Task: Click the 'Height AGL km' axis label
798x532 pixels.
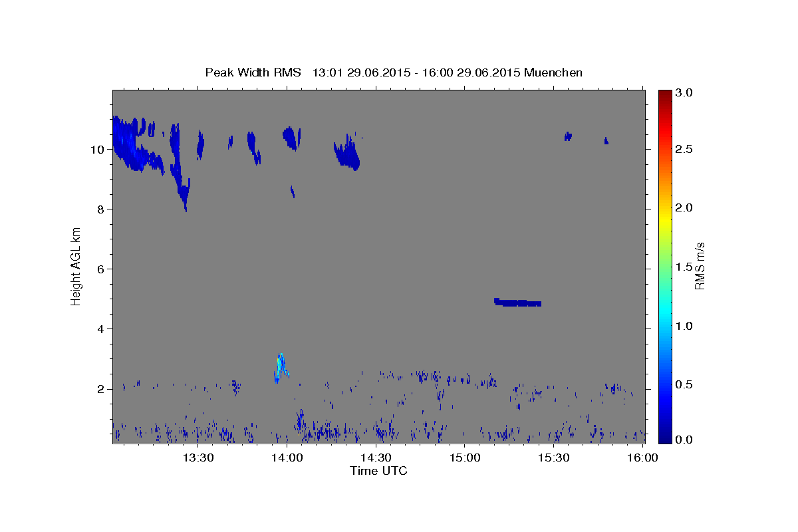Action: point(76,266)
